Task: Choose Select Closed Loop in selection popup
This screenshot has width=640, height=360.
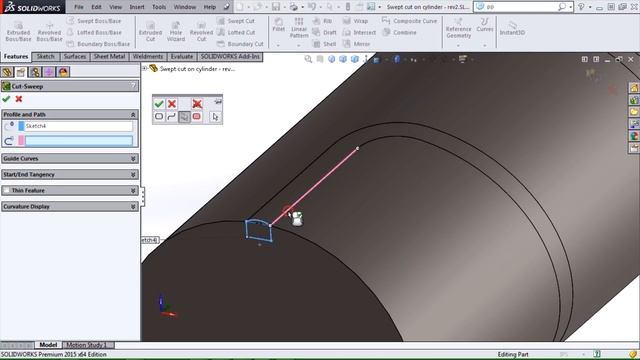Action: [159, 117]
